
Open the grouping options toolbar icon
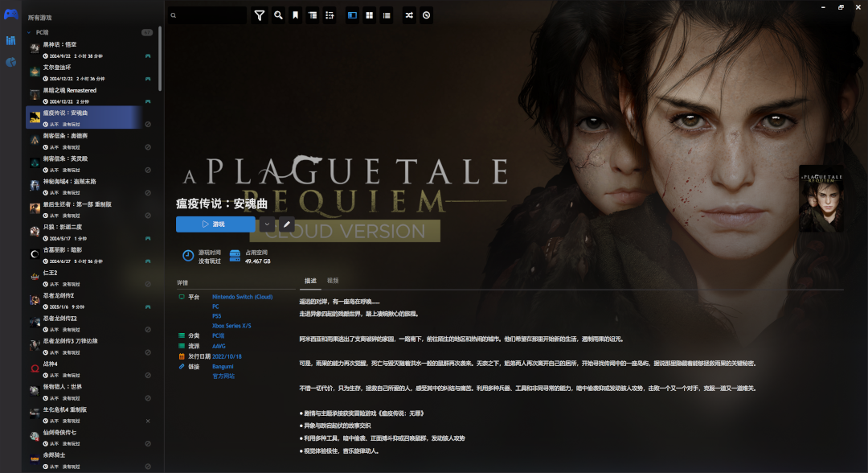(313, 15)
